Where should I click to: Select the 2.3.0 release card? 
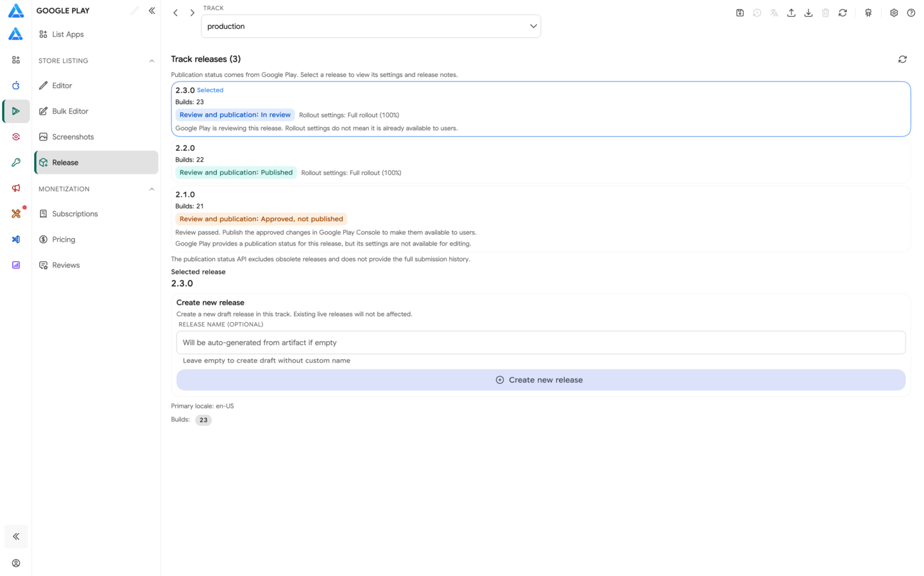[541, 109]
